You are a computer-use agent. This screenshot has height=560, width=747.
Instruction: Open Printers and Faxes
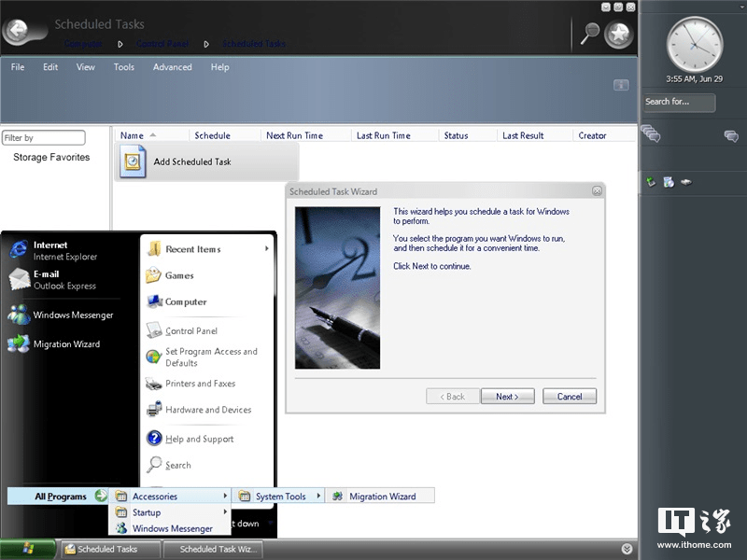197,384
